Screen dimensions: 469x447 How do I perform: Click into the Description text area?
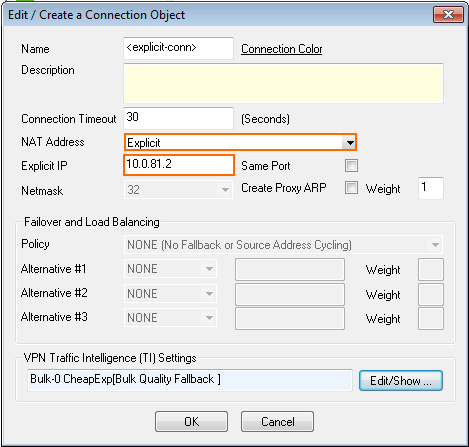point(283,83)
